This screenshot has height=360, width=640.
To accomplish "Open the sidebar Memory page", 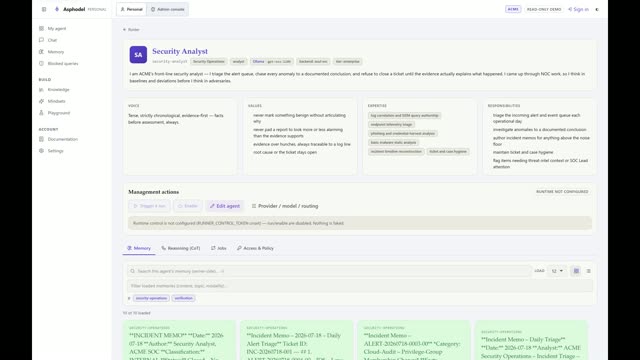I will click(56, 52).
